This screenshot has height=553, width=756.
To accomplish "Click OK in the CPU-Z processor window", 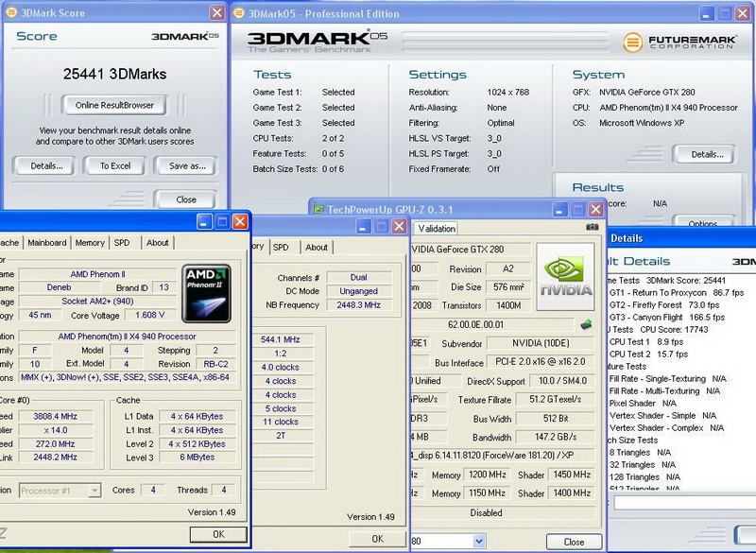I will point(218,534).
